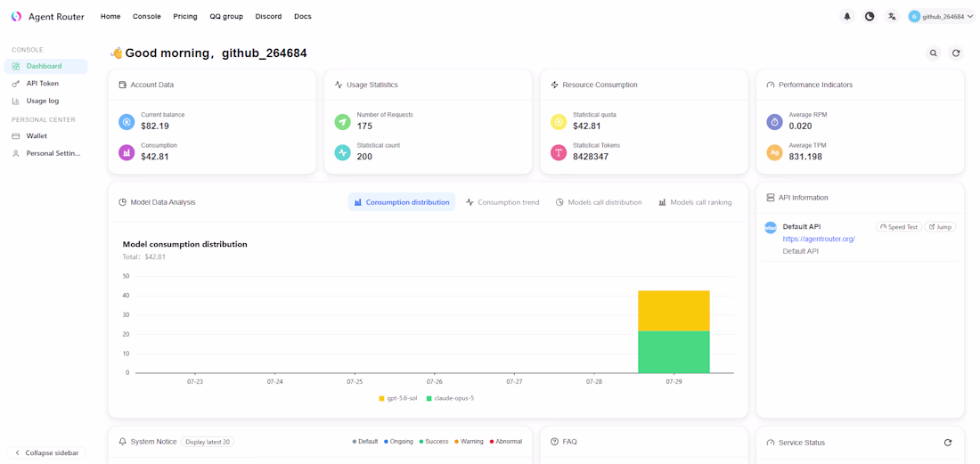
Task: Open the language translation icon
Action: [892, 17]
